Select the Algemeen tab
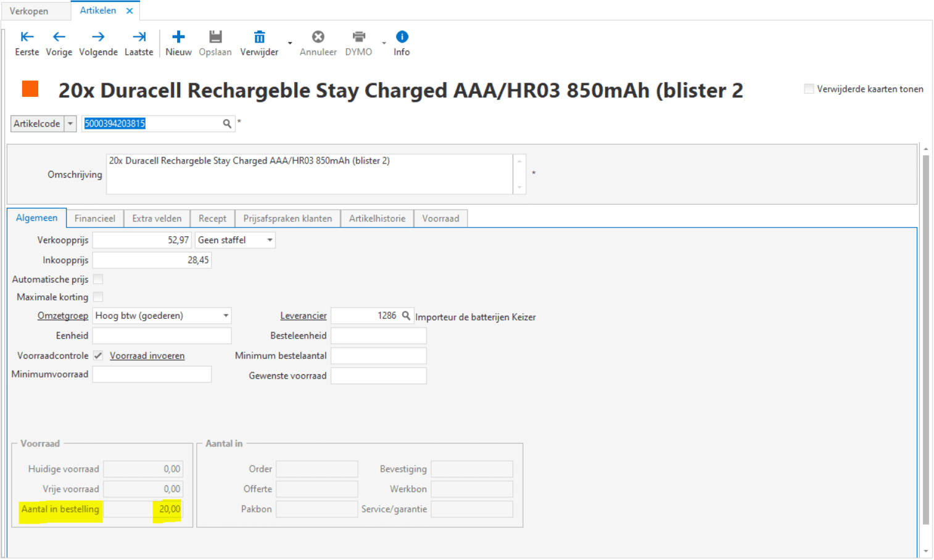This screenshot has width=934, height=560. (x=36, y=218)
